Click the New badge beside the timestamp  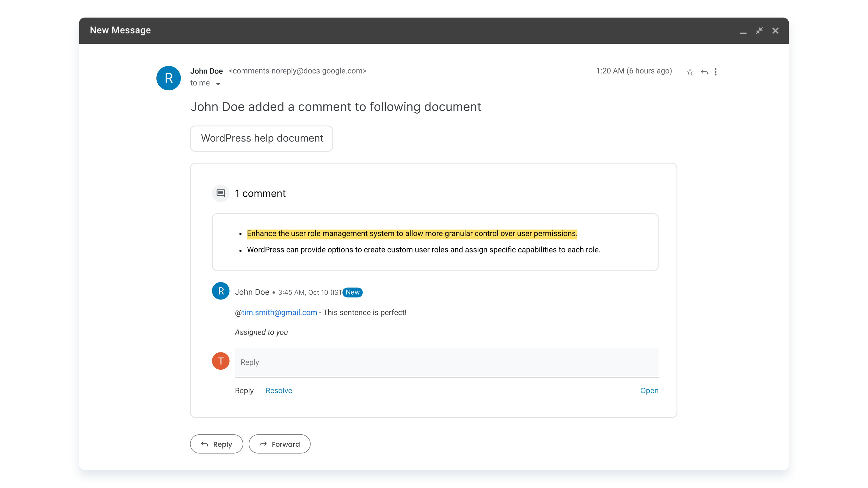(x=352, y=292)
